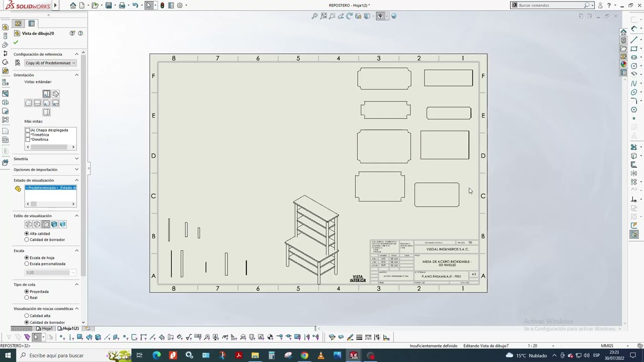Select the Real dimension type
Viewport: 644px width, 362px height.
(x=27, y=298)
